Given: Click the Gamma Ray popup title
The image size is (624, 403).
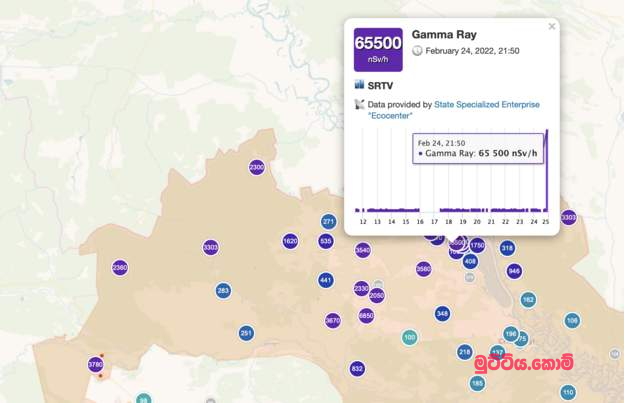Looking at the screenshot, I should click(x=444, y=34).
